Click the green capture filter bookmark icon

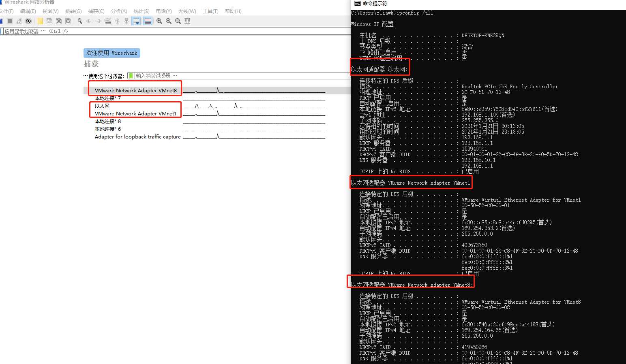pyautogui.click(x=131, y=76)
